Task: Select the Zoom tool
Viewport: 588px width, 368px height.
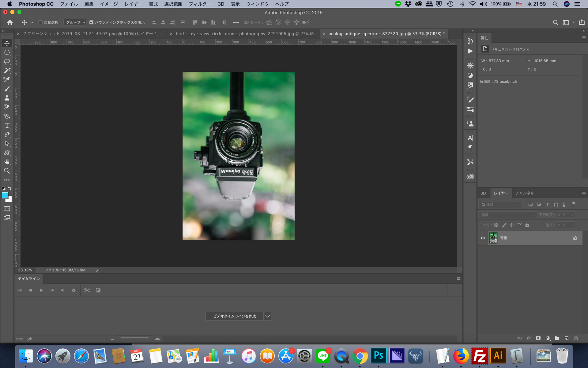Action: [x=7, y=171]
